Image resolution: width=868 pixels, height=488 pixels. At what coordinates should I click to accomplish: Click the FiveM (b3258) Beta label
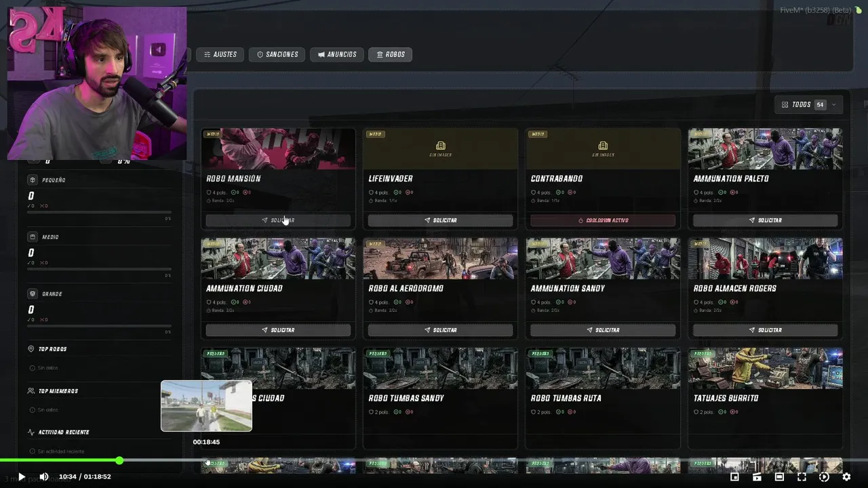tap(816, 10)
